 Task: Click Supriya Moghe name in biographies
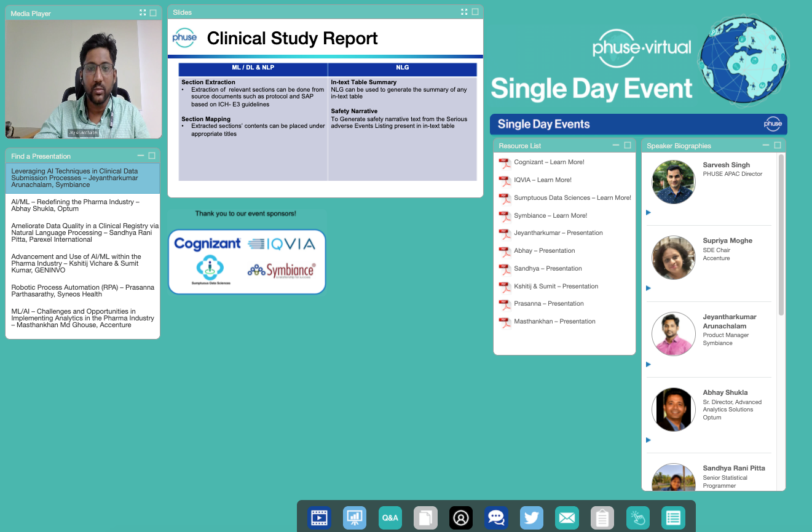pyautogui.click(x=728, y=240)
